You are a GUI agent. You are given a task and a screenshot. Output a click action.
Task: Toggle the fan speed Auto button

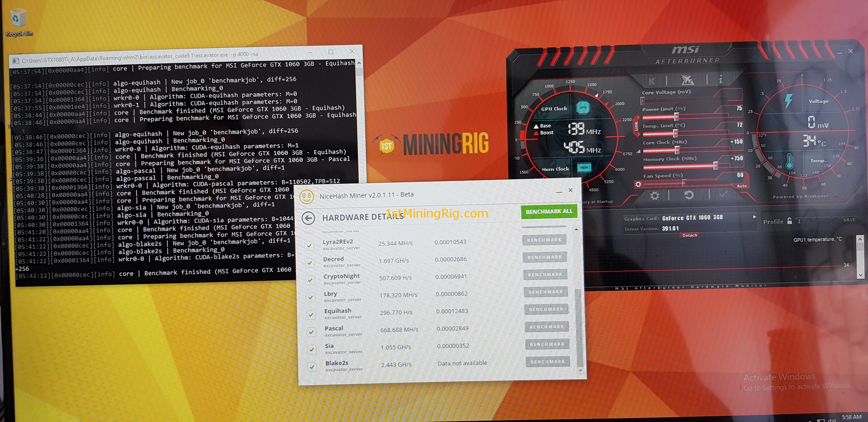coord(742,186)
